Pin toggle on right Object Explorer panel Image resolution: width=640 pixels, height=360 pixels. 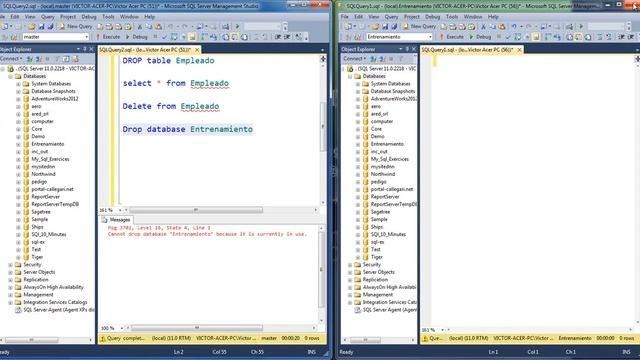click(407, 49)
